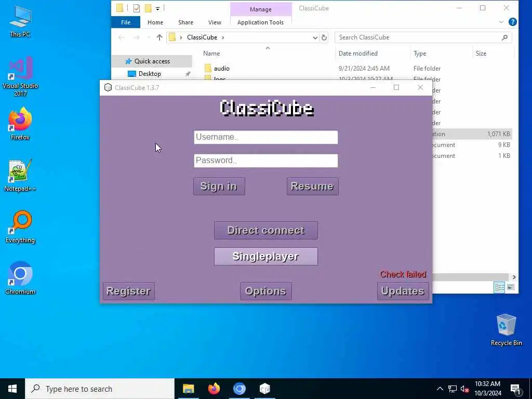Expand breadcrumb chevron after ClassiCube
Image resolution: width=532 pixels, height=399 pixels.
[x=223, y=37]
